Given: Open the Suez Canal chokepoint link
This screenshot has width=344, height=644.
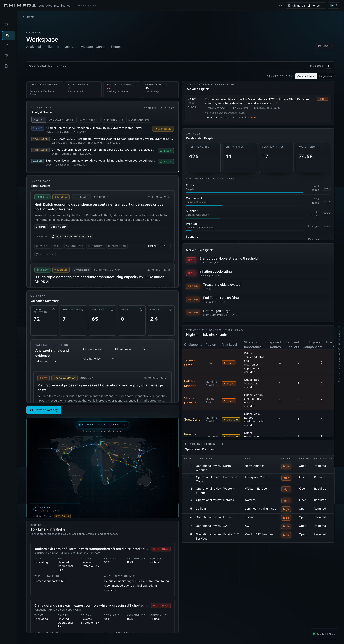Looking at the screenshot, I should click(x=192, y=420).
